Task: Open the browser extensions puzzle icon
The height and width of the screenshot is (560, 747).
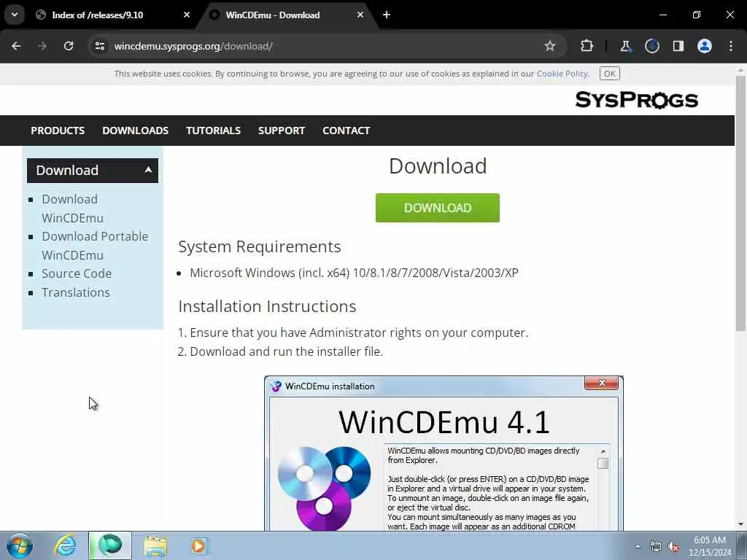Action: pyautogui.click(x=587, y=46)
